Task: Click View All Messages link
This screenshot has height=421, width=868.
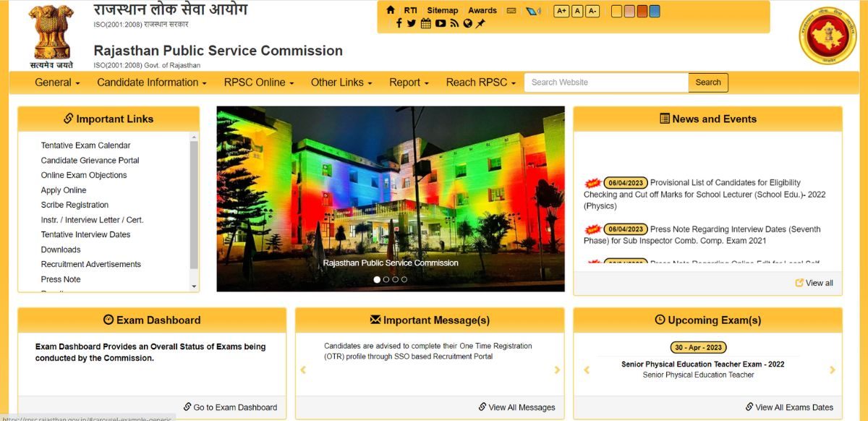Action: [516, 407]
